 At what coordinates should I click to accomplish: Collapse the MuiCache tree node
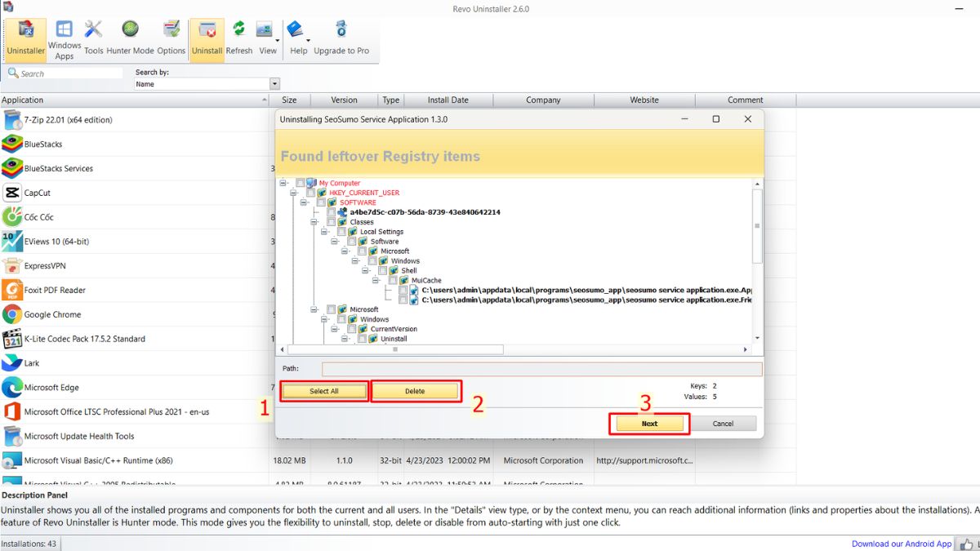(376, 280)
